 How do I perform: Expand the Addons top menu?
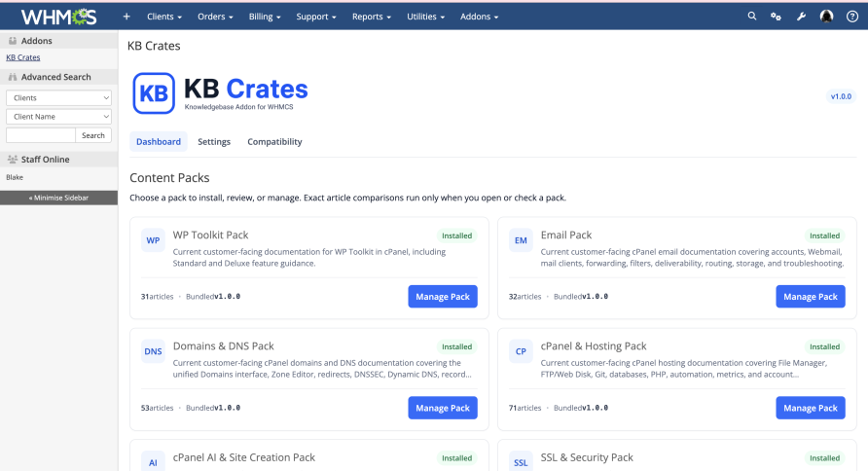pos(479,17)
